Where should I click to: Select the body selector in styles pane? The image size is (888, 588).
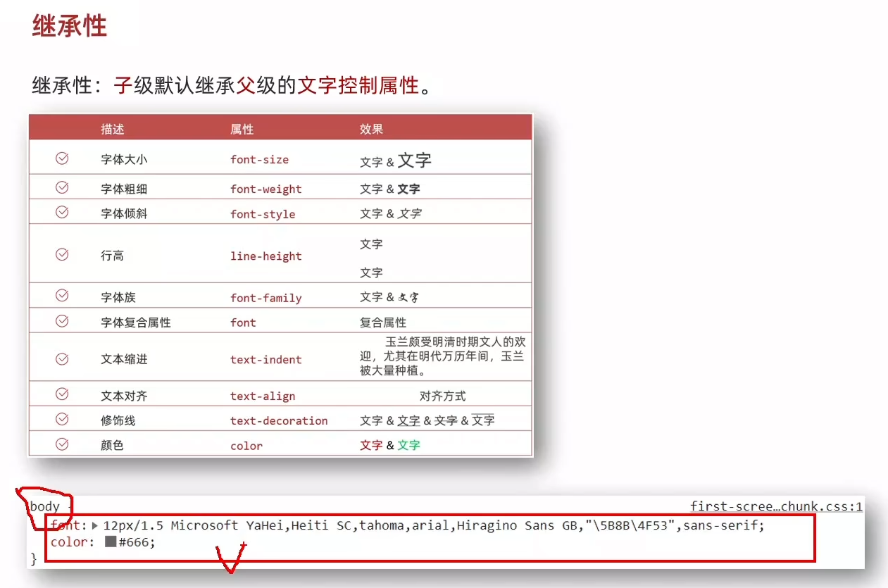point(44,507)
